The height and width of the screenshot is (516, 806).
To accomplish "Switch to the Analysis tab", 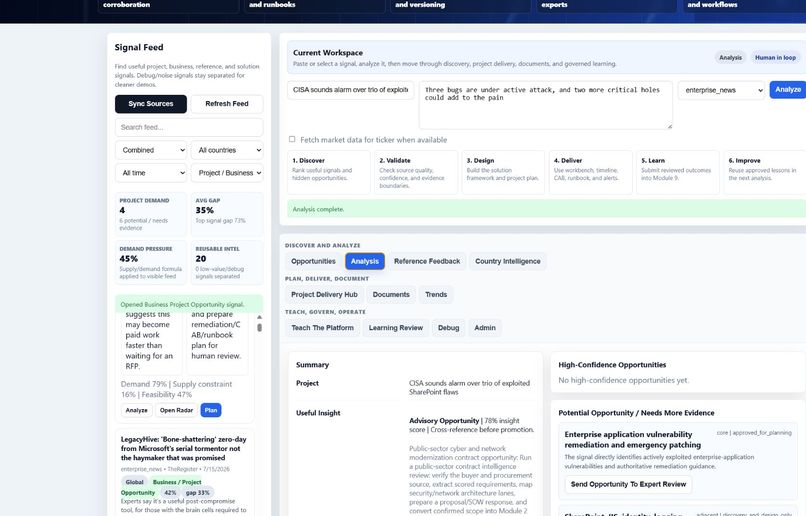I will click(365, 261).
